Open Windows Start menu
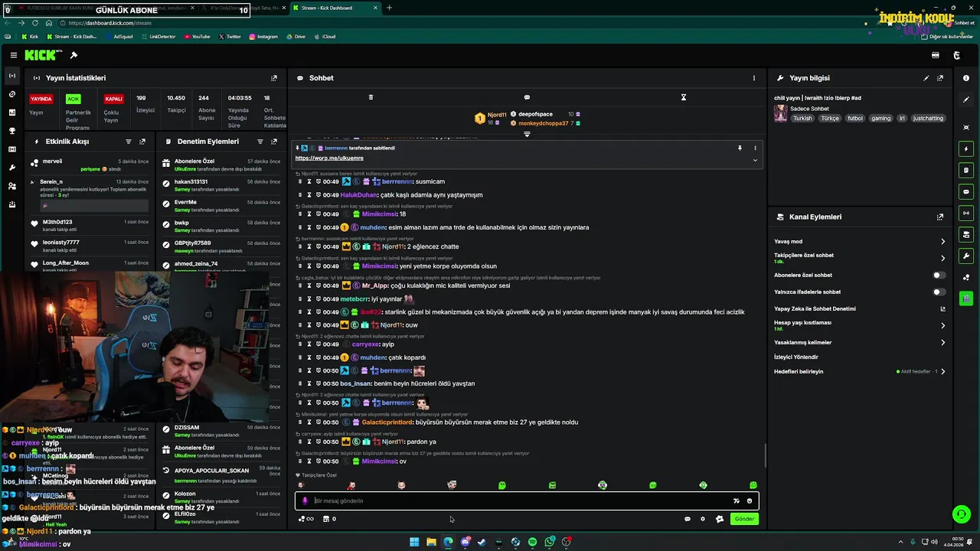The image size is (980, 551). (414, 542)
